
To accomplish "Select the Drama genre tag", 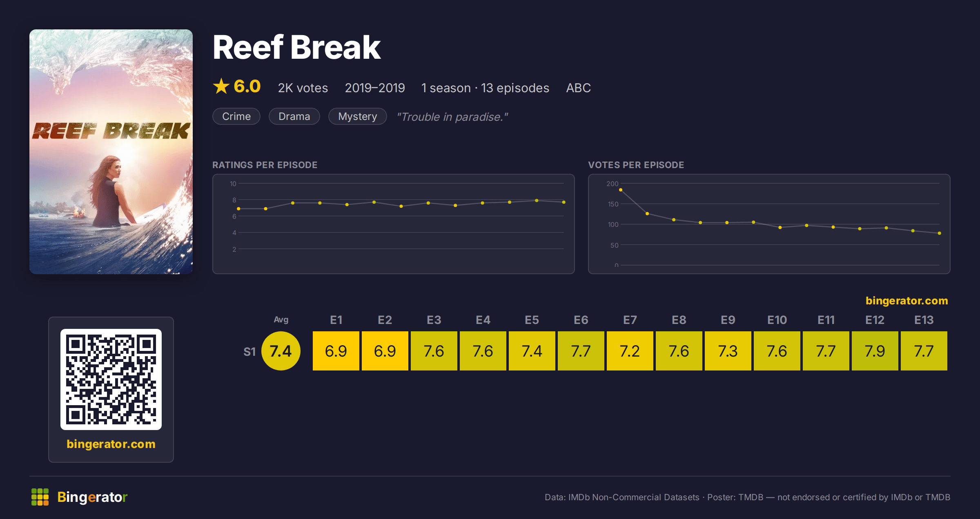I will tap(294, 116).
